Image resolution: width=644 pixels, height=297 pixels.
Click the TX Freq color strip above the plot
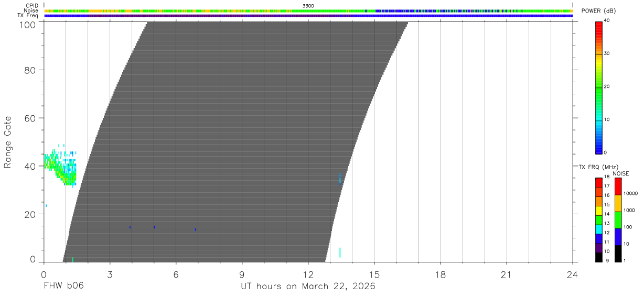click(x=308, y=16)
